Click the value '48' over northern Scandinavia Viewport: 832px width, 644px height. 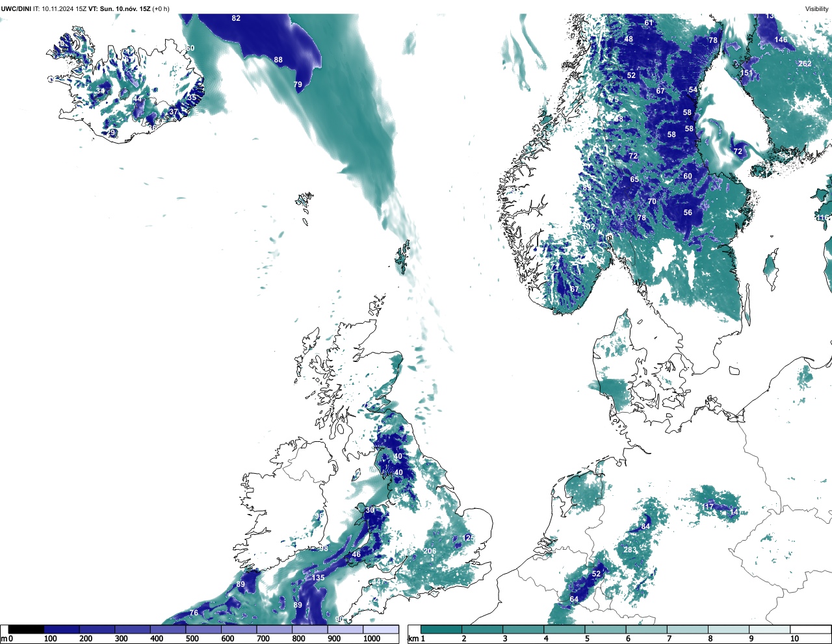coord(629,39)
